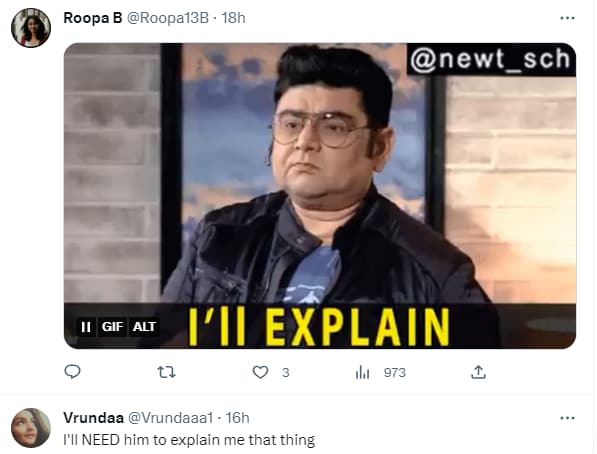Image resolution: width=597 pixels, height=454 pixels.
Task: Like the tweet with the heart icon
Action: point(260,372)
